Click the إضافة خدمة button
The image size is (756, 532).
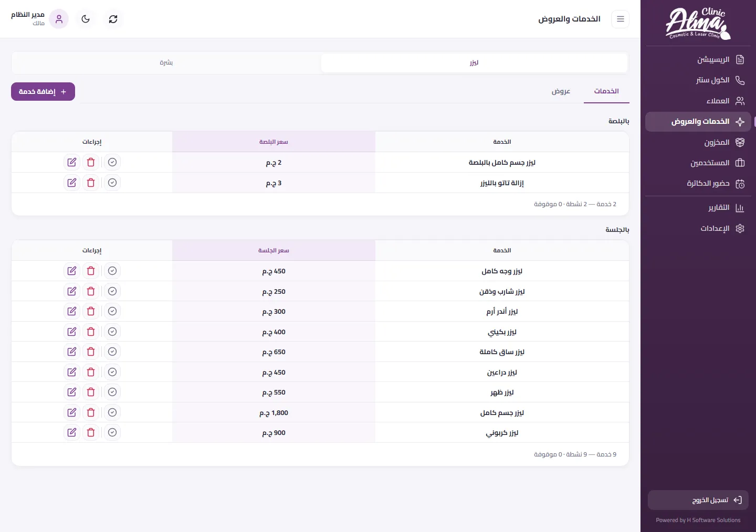click(43, 91)
